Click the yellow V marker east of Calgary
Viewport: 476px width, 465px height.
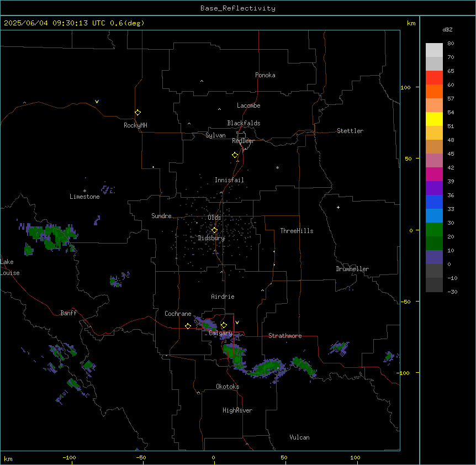[x=237, y=323]
